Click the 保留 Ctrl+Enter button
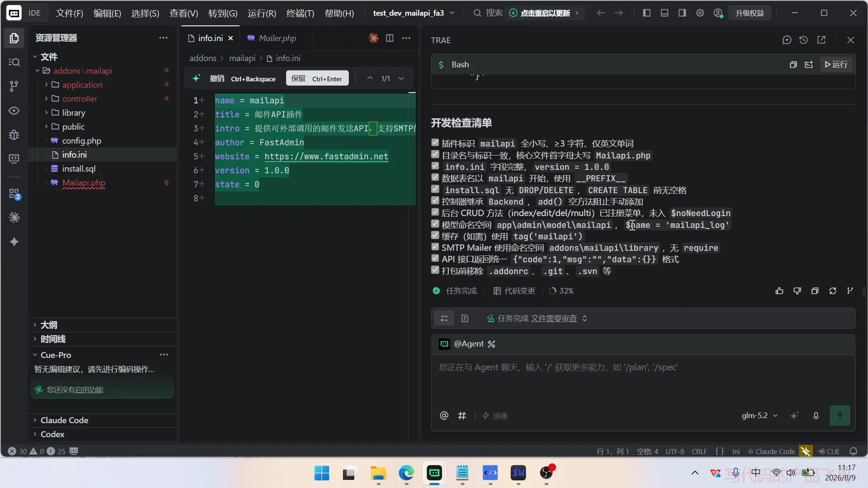868x488 pixels. (x=317, y=78)
